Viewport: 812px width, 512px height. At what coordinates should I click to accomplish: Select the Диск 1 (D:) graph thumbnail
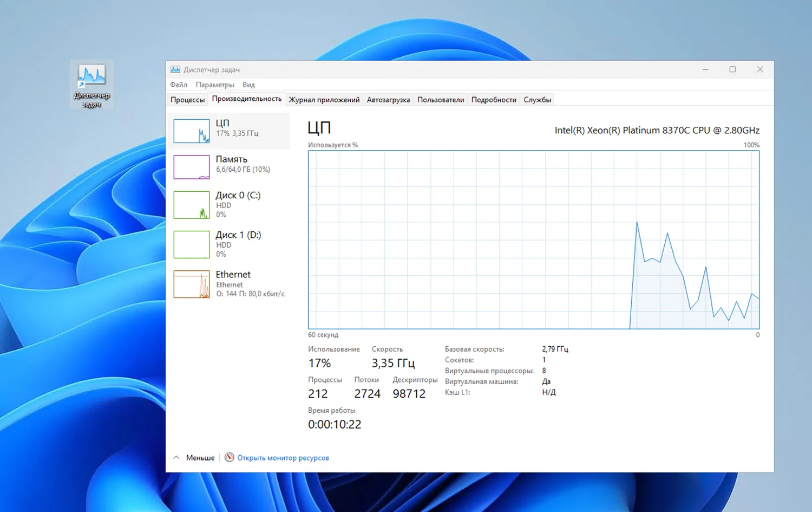click(192, 244)
